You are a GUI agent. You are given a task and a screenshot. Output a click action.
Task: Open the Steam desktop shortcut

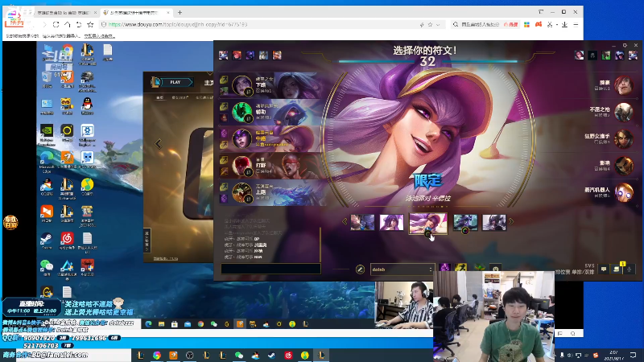(47, 241)
